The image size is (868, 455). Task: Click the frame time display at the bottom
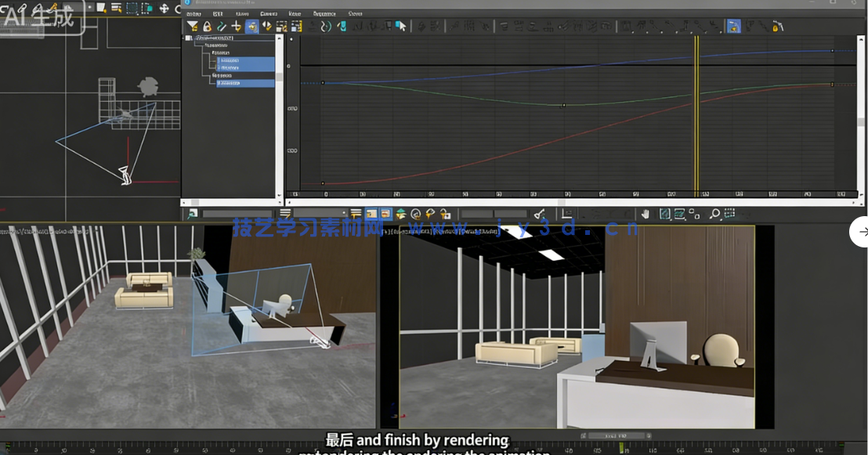coord(616,435)
